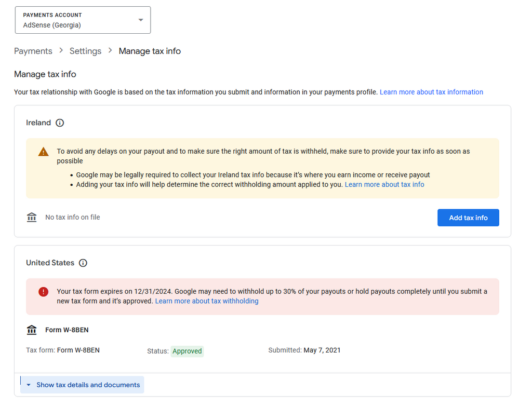Viewport: 532px width, 407px height.
Task: Click the info icon next to United States
Action: coord(83,263)
